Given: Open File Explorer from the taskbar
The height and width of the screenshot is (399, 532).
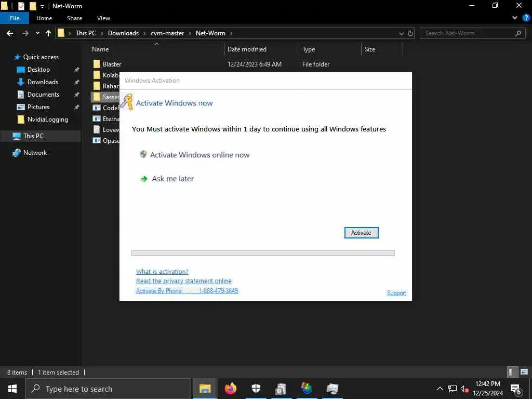Looking at the screenshot, I should [205, 389].
